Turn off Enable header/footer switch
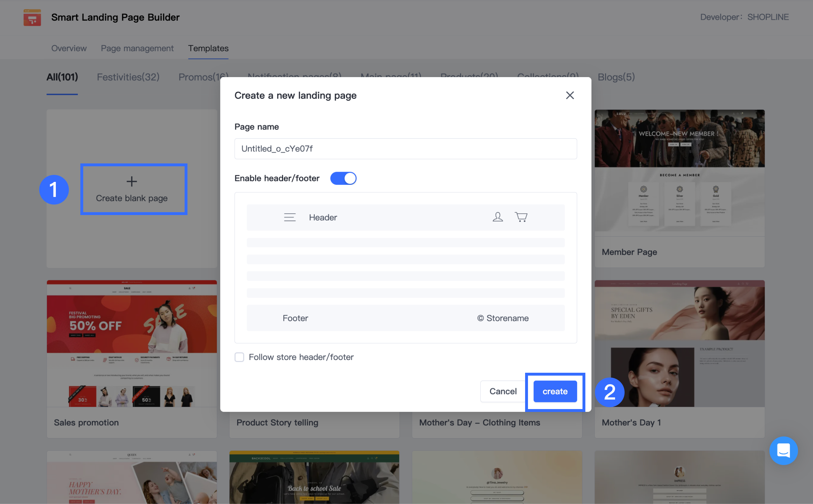813x504 pixels. coord(343,178)
